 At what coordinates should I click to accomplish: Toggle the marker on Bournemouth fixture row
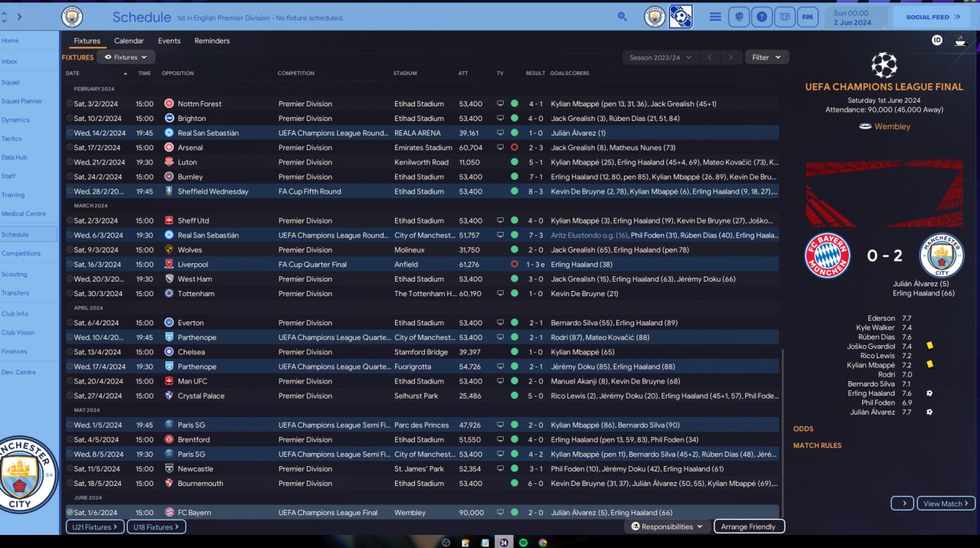pos(70,484)
